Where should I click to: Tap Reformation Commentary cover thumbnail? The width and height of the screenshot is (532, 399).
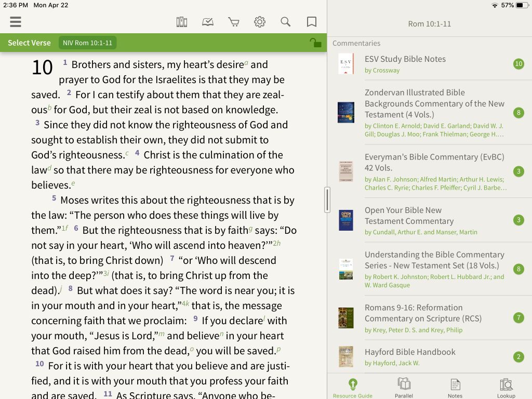pos(346,318)
